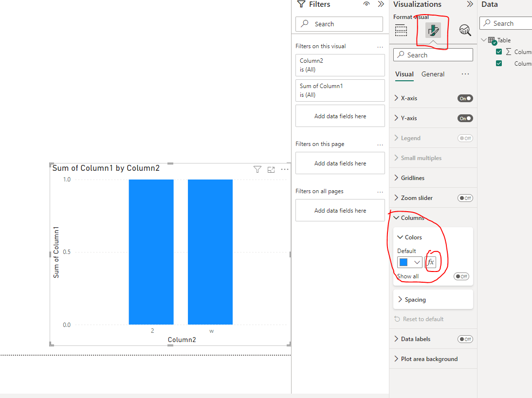Click Add data fields here under this page
The width and height of the screenshot is (532, 398).
point(340,163)
